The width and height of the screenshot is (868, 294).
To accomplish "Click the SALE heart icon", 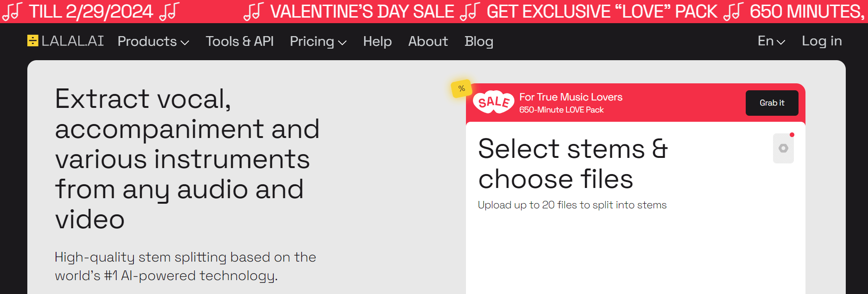I will 494,102.
